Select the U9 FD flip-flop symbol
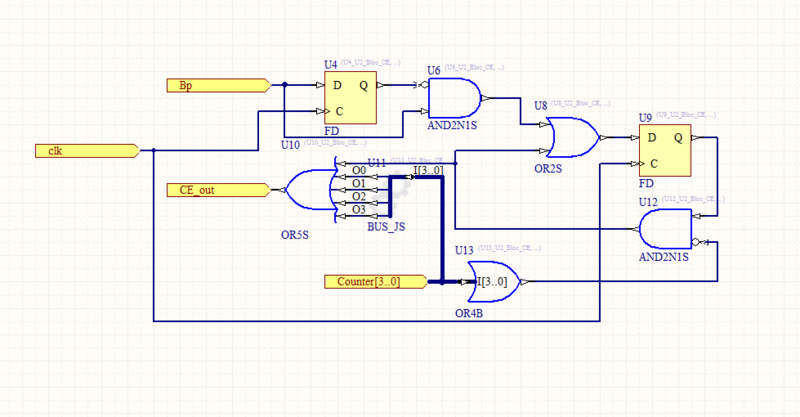 coord(664,150)
